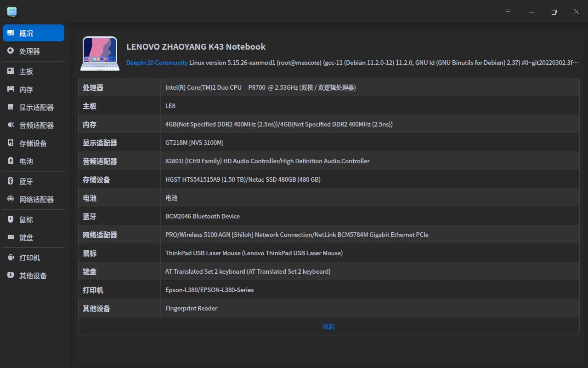Screen dimensions: 588x368
Task: Click the 4GB DDR2 400MHz memory value
Action: (279, 124)
